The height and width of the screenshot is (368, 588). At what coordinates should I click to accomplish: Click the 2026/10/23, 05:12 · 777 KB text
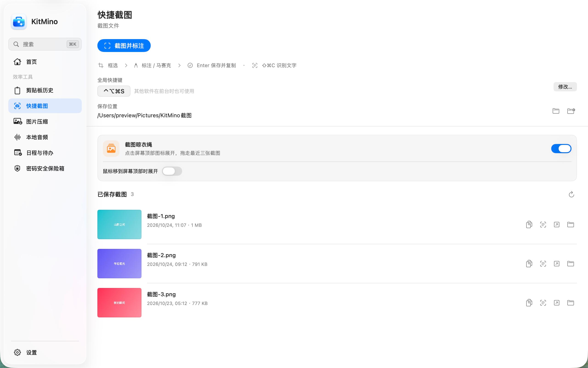pos(177,303)
